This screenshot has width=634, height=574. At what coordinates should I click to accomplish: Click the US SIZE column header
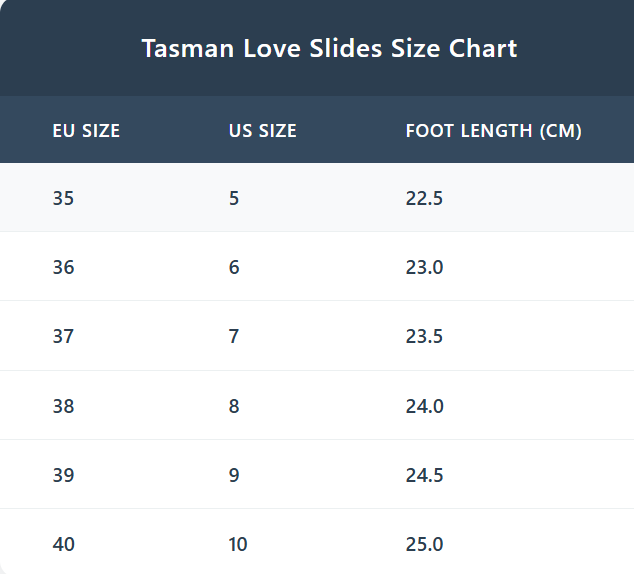[263, 131]
